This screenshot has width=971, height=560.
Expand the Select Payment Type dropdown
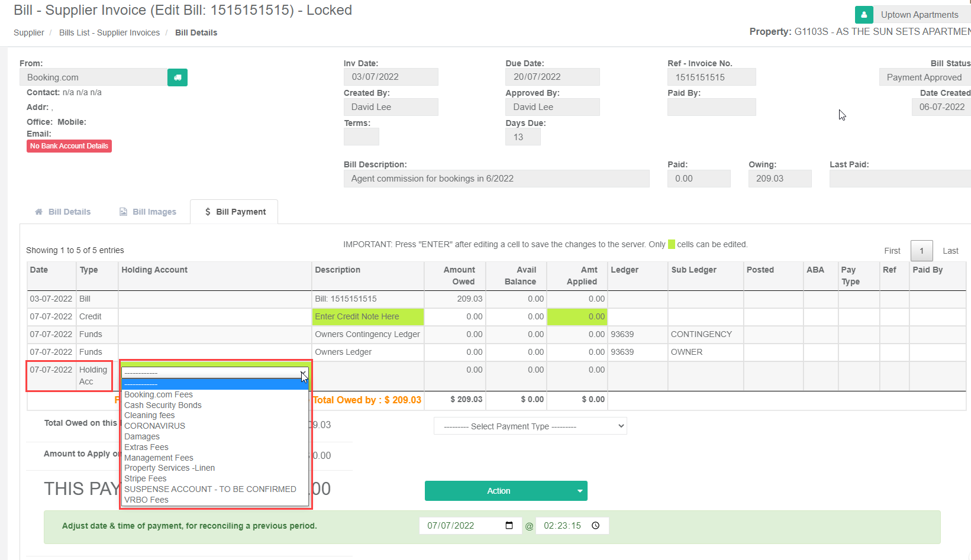tap(530, 426)
